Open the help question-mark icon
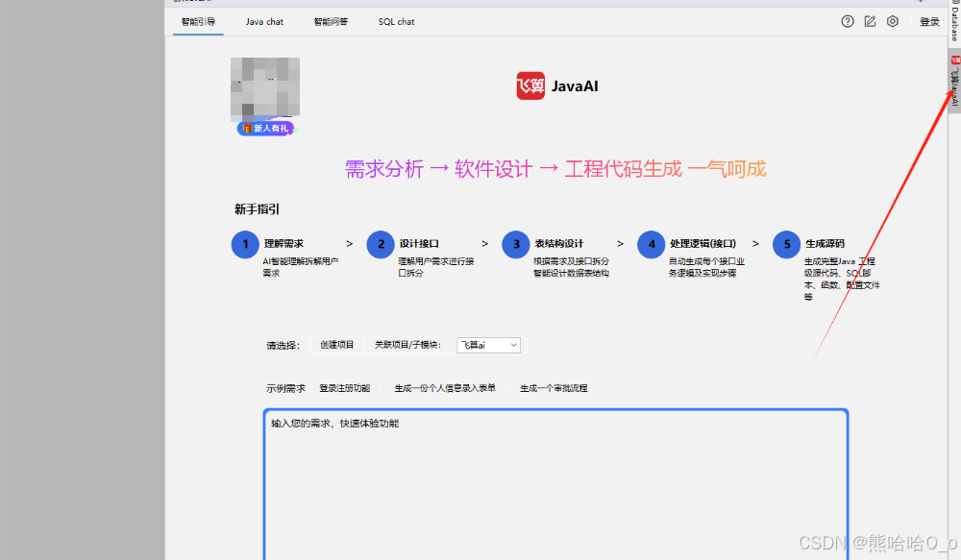Viewport: 961px width, 560px height. (x=847, y=21)
